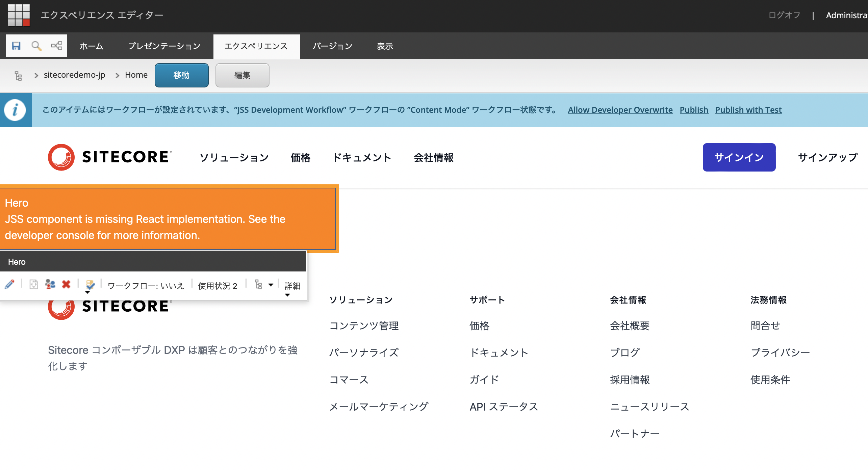Expand the sitecoredemo-jp breadcrumb chevron
This screenshot has height=470, width=868.
pyautogui.click(x=36, y=76)
